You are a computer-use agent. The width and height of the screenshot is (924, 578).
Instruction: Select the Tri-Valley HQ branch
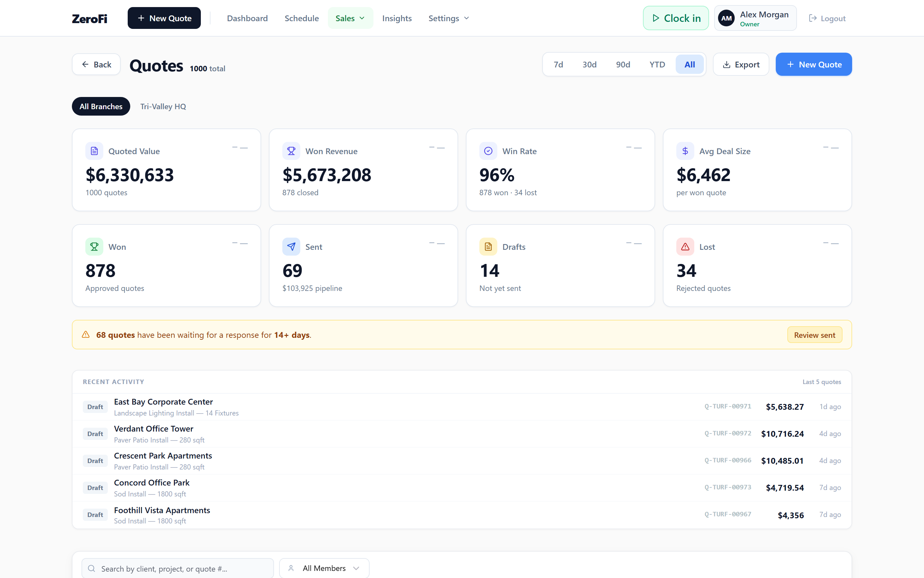pos(163,106)
